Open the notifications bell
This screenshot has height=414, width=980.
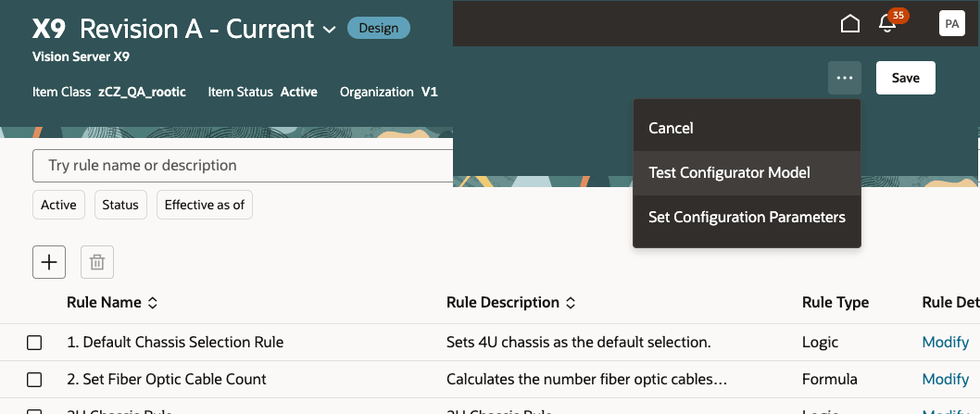(887, 25)
